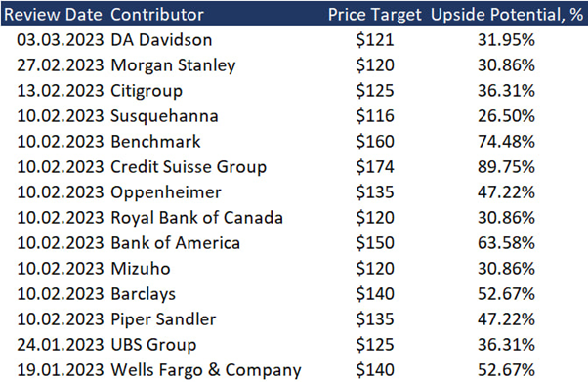
Task: Select the Piper Sandler cell
Action: (x=163, y=319)
